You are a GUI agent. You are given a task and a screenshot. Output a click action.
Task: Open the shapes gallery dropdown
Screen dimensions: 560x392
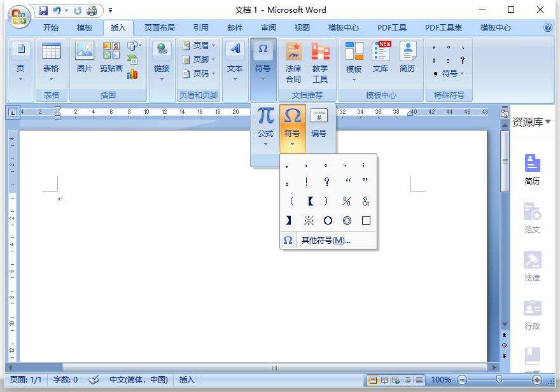[x=134, y=46]
